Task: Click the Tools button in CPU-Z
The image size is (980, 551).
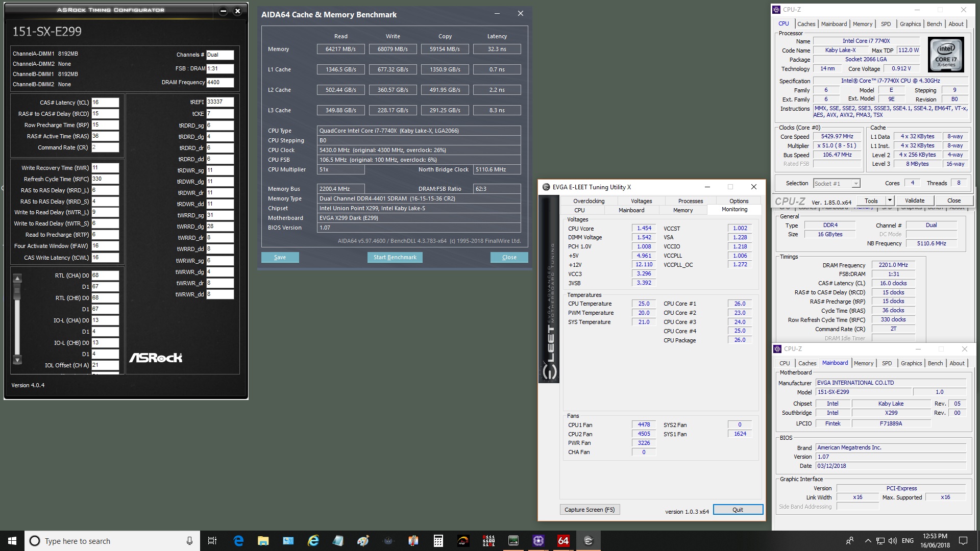Action: coord(872,201)
